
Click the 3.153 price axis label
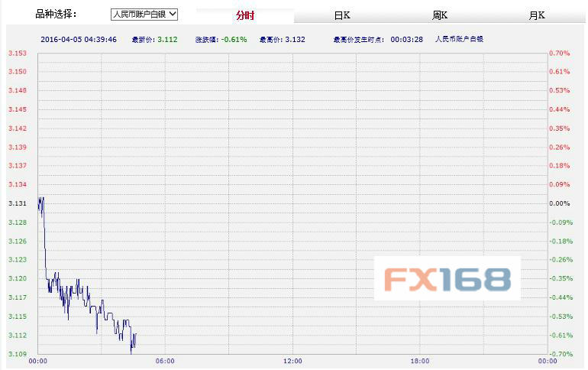pos(17,54)
